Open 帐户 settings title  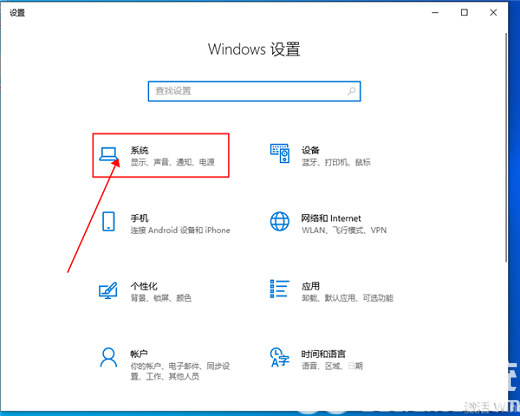click(x=139, y=354)
